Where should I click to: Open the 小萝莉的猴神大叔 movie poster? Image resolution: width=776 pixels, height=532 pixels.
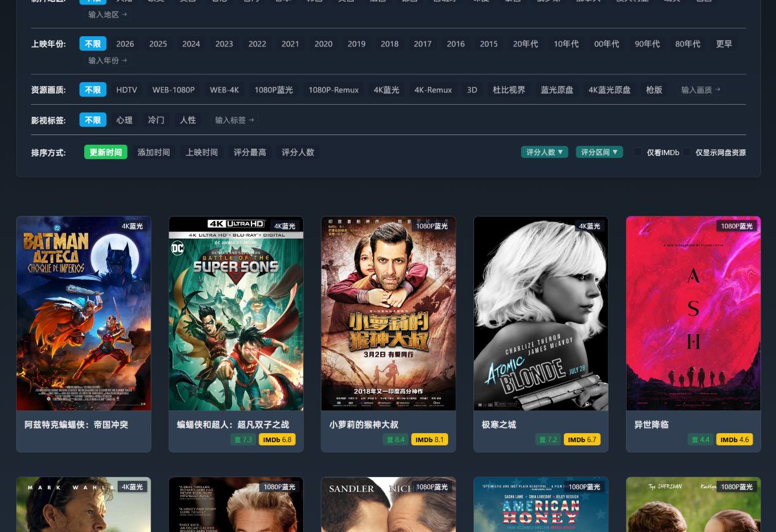[x=388, y=314]
